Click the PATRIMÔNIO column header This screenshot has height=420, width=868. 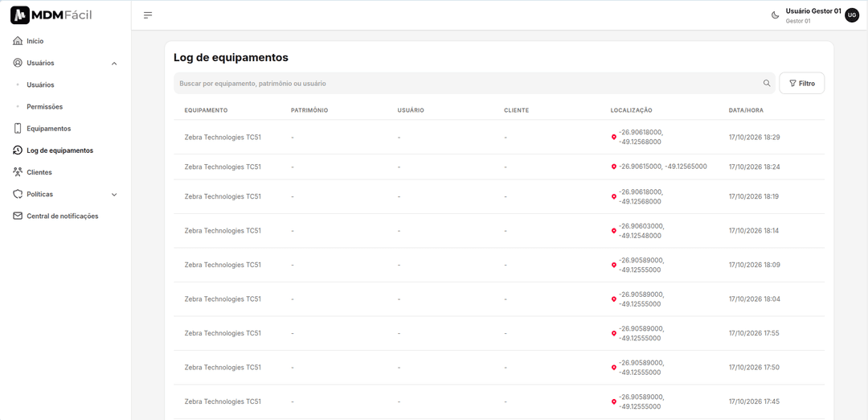tap(309, 110)
